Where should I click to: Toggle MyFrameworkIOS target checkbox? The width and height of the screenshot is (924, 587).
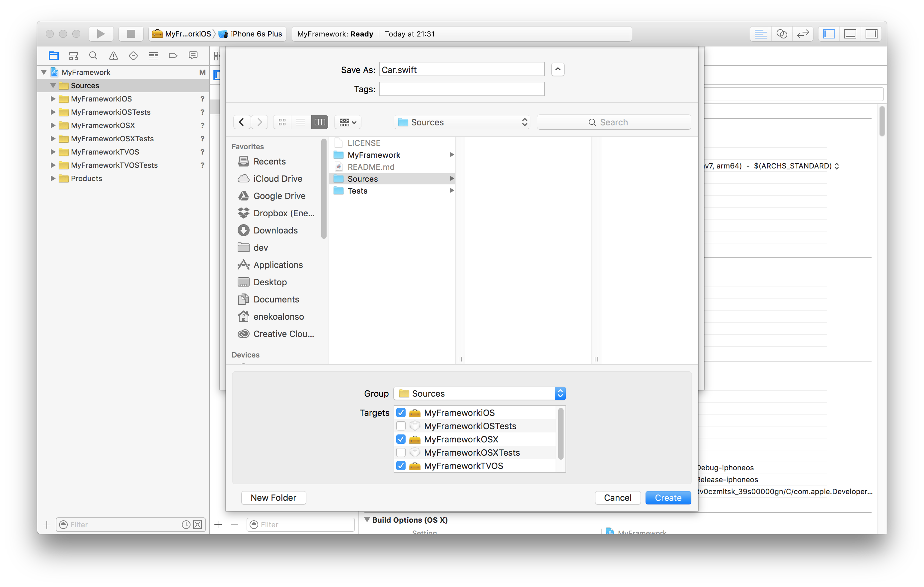point(399,412)
